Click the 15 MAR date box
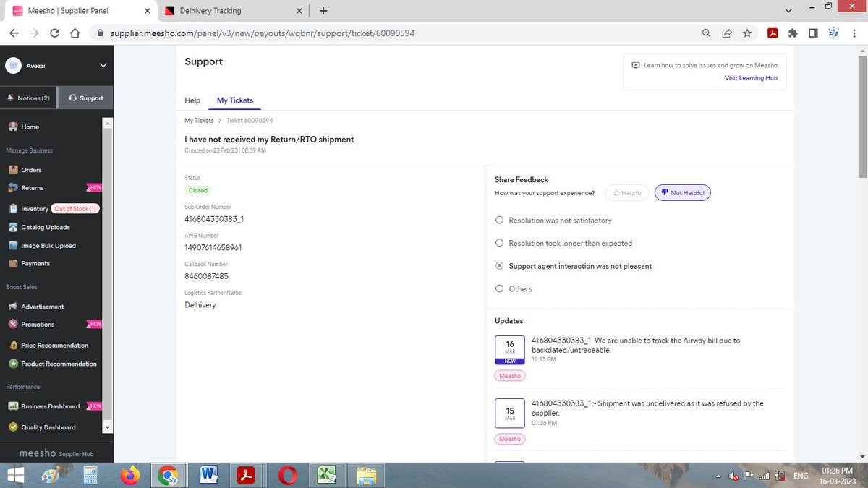Image resolution: width=868 pixels, height=488 pixels. [510, 413]
